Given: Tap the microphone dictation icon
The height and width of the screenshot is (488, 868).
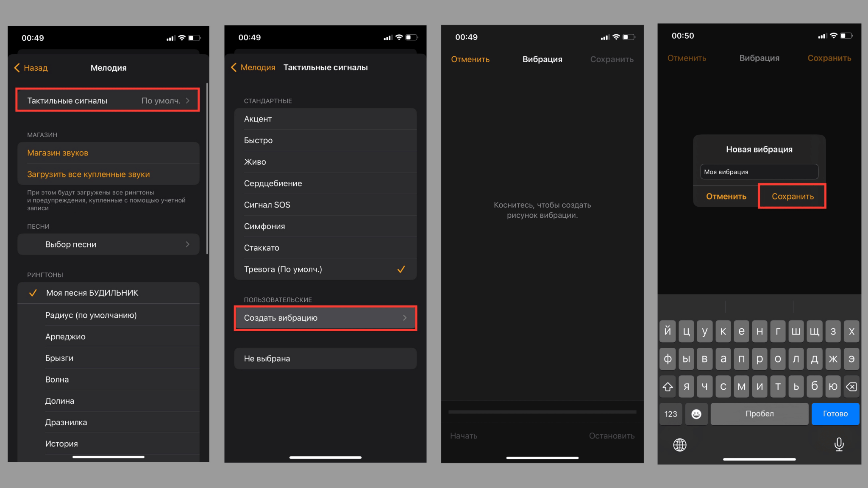Looking at the screenshot, I should (839, 444).
